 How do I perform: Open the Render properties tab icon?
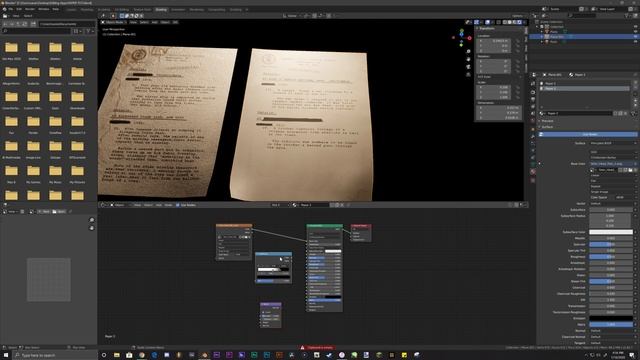coord(533,92)
